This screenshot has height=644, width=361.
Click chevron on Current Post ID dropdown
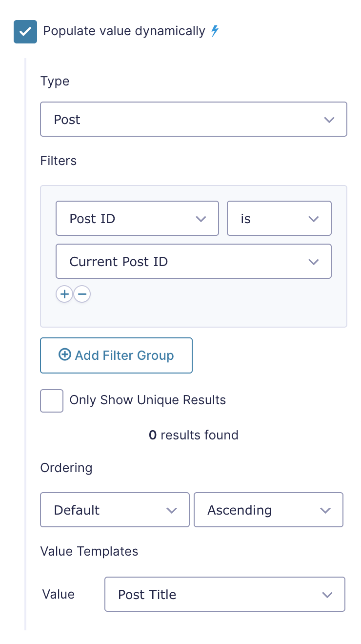(314, 262)
